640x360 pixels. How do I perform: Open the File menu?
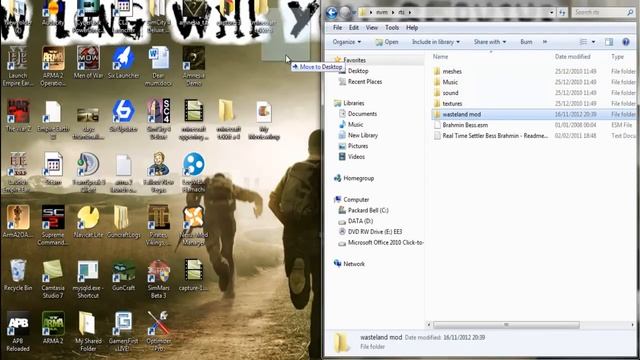[338, 28]
